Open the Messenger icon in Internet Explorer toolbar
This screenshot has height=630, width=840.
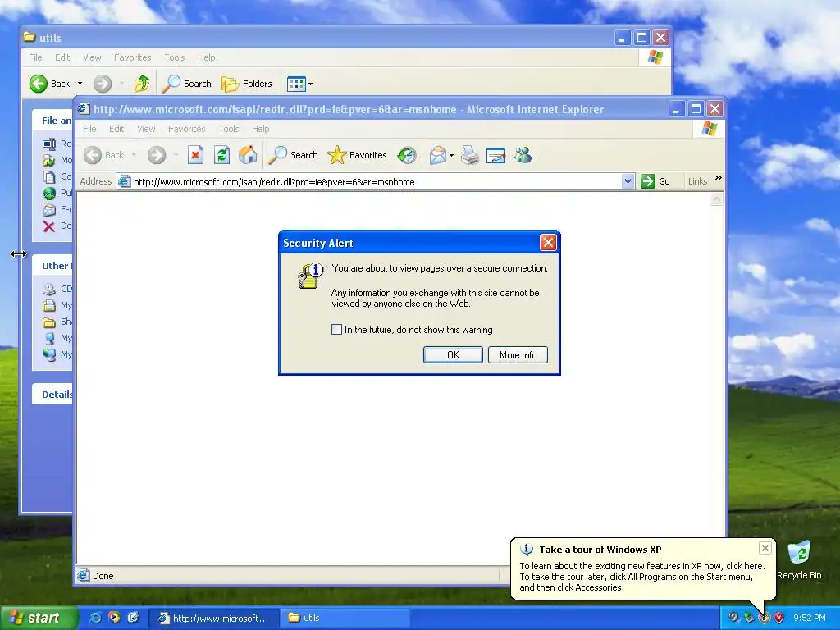point(523,155)
